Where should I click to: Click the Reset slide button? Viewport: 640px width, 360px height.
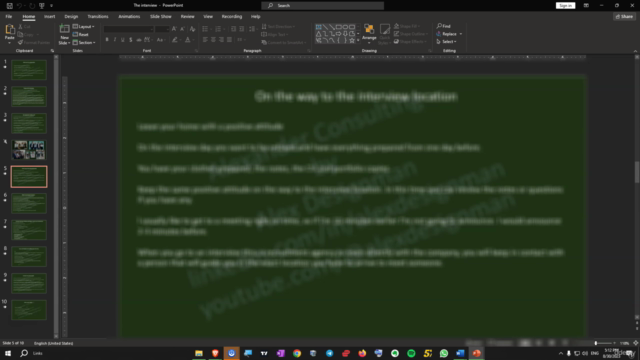click(81, 34)
